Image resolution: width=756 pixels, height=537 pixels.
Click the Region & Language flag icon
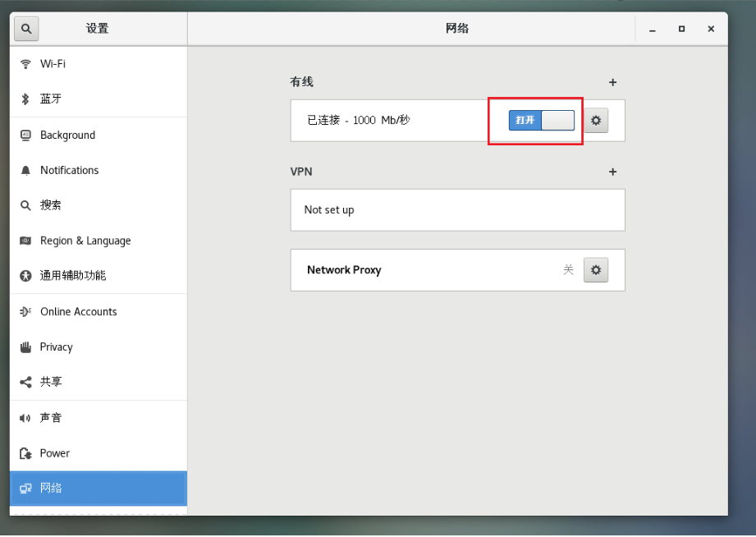tap(25, 241)
